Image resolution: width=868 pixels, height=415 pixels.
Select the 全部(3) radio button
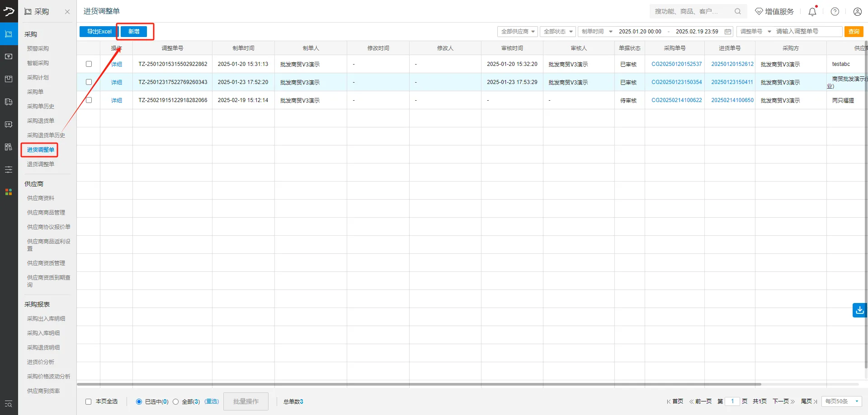(x=176, y=401)
